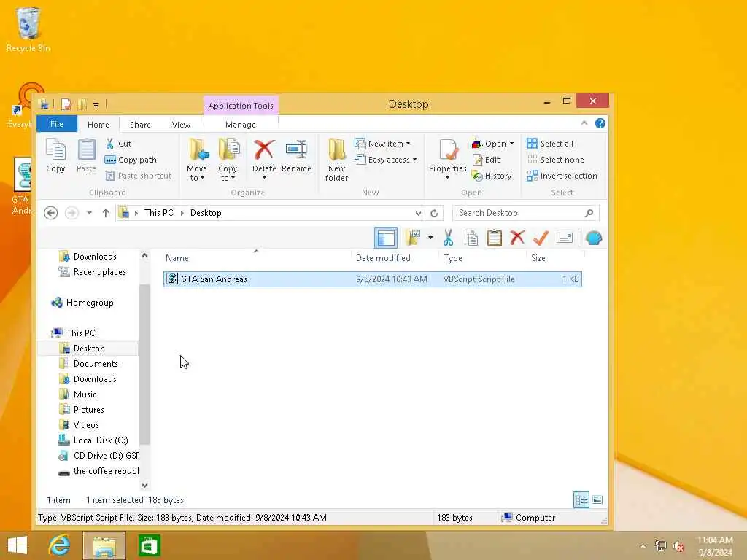Image resolution: width=747 pixels, height=560 pixels.
Task: Click Paste shortcut in ribbon
Action: tap(138, 176)
